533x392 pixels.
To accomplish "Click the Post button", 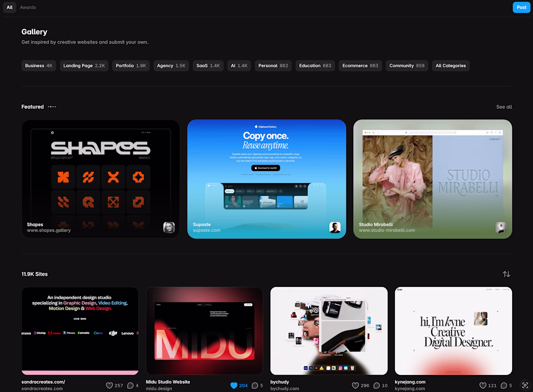I will tap(521, 7).
